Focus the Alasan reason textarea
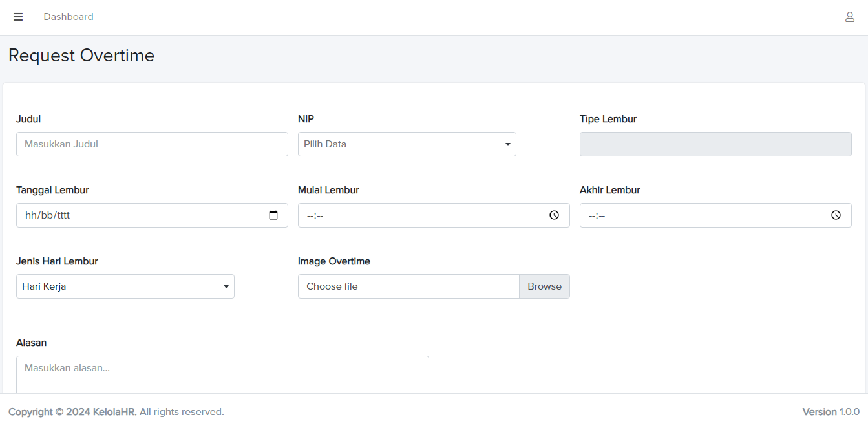The width and height of the screenshot is (868, 430). click(x=222, y=374)
